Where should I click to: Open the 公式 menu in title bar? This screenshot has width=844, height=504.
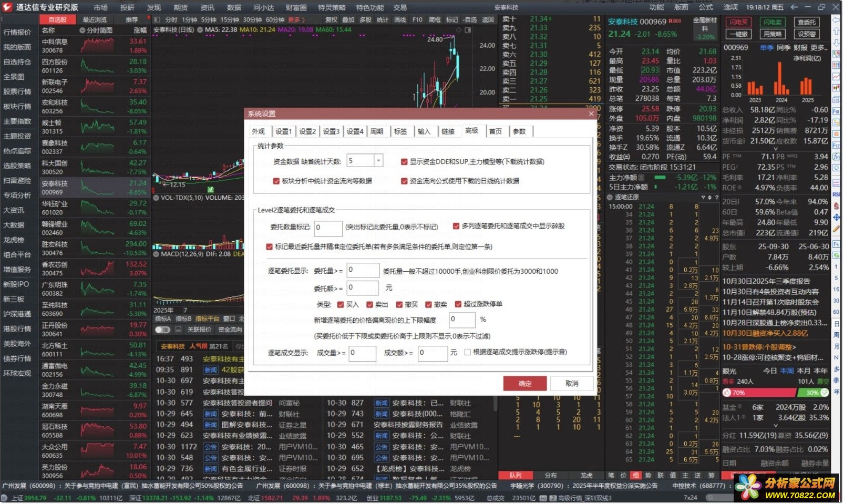(706, 7)
